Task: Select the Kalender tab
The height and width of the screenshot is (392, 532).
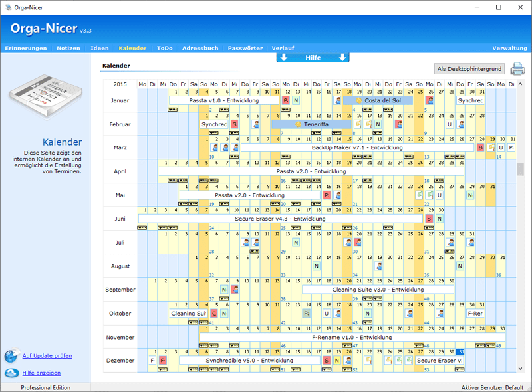Action: coord(132,48)
